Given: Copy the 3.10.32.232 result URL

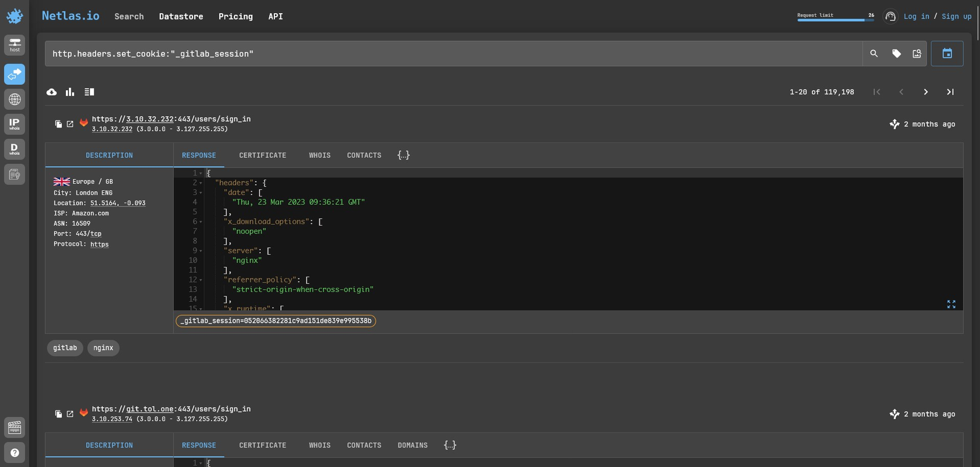Looking at the screenshot, I should click(x=58, y=124).
